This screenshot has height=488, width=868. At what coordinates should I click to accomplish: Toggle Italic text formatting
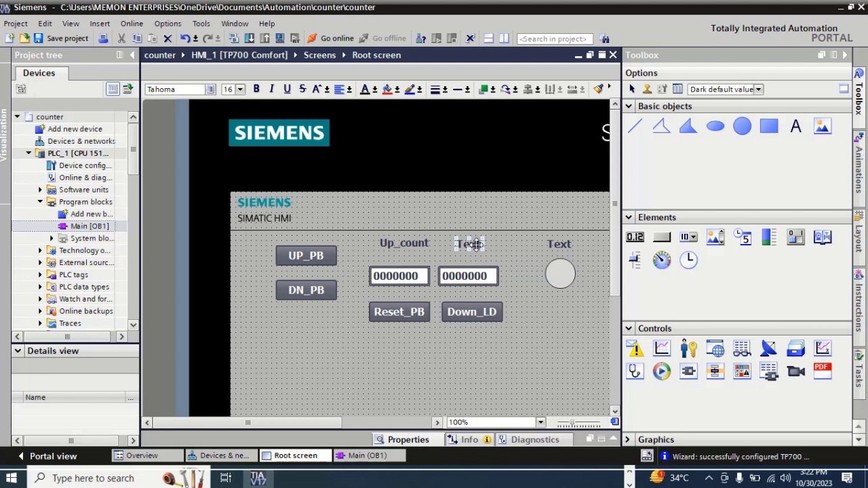pyautogui.click(x=271, y=89)
